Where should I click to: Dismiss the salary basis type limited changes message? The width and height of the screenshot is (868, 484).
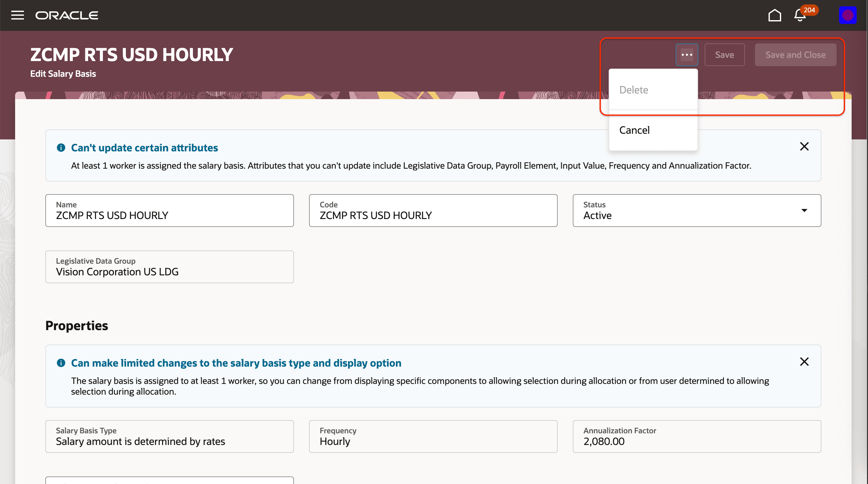coord(804,362)
